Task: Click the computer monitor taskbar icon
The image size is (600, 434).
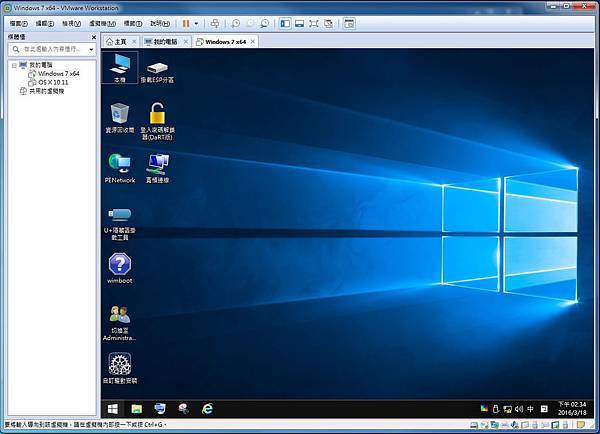Action: coord(160,409)
